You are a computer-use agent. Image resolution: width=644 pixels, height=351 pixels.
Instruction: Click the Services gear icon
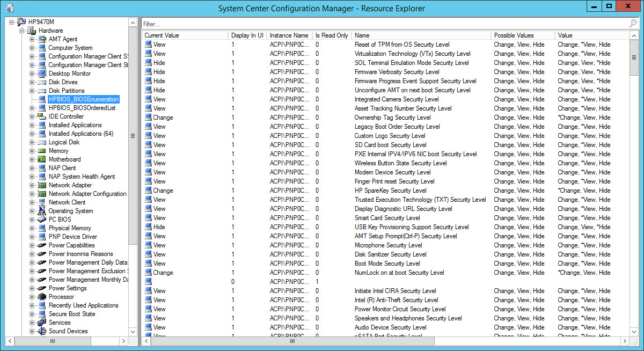click(x=42, y=323)
